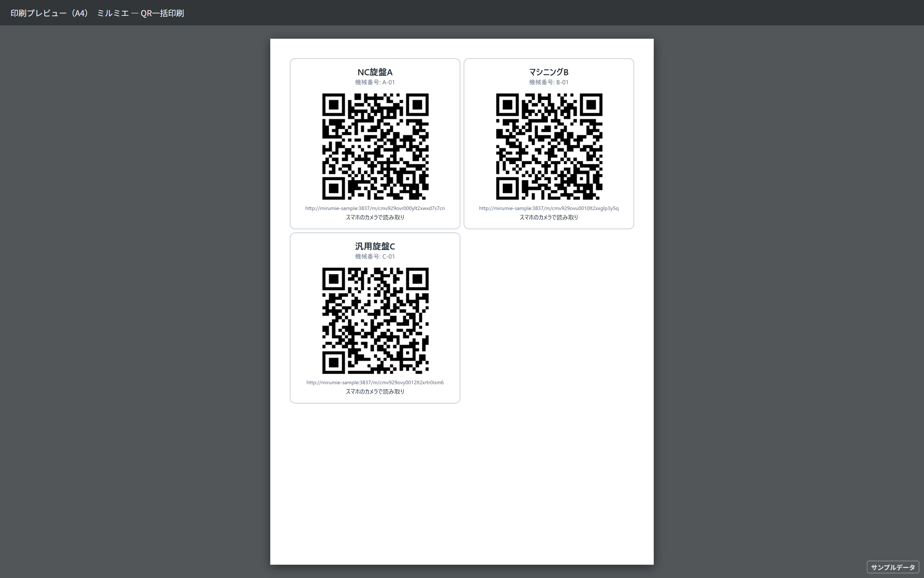Click machine number text A-01
The width and height of the screenshot is (924, 578).
[x=375, y=82]
